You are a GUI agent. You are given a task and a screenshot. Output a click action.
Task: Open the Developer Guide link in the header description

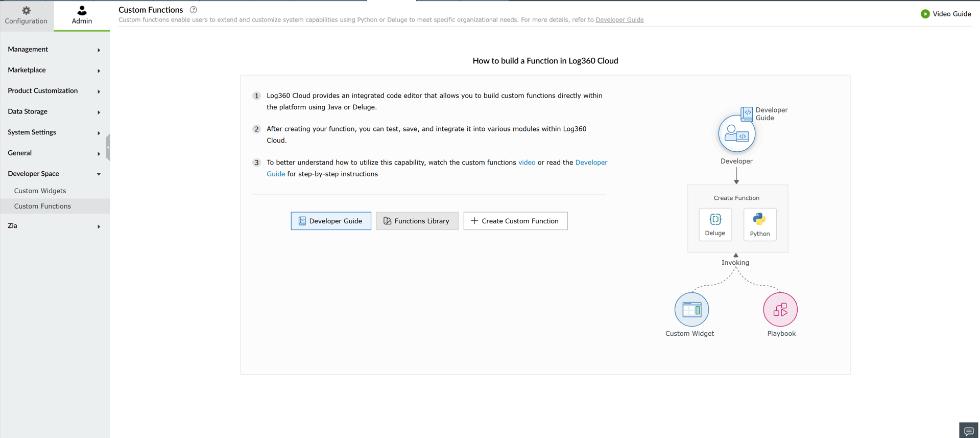click(619, 20)
